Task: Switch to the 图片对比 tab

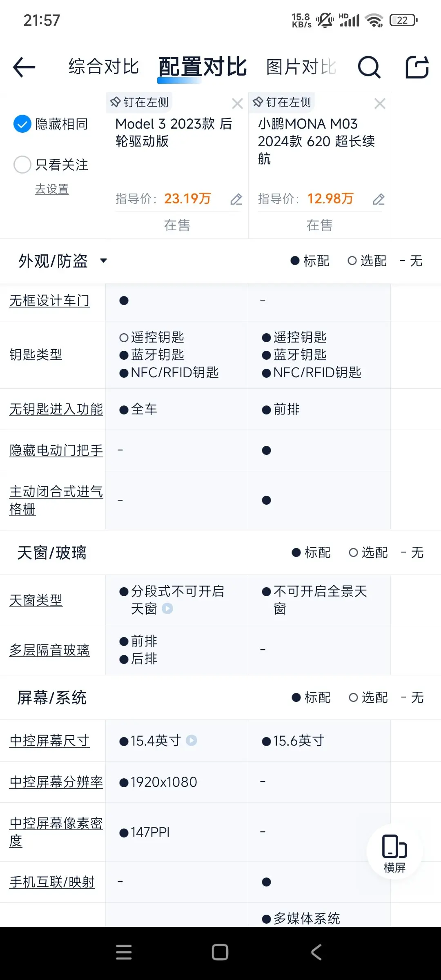Action: click(301, 67)
